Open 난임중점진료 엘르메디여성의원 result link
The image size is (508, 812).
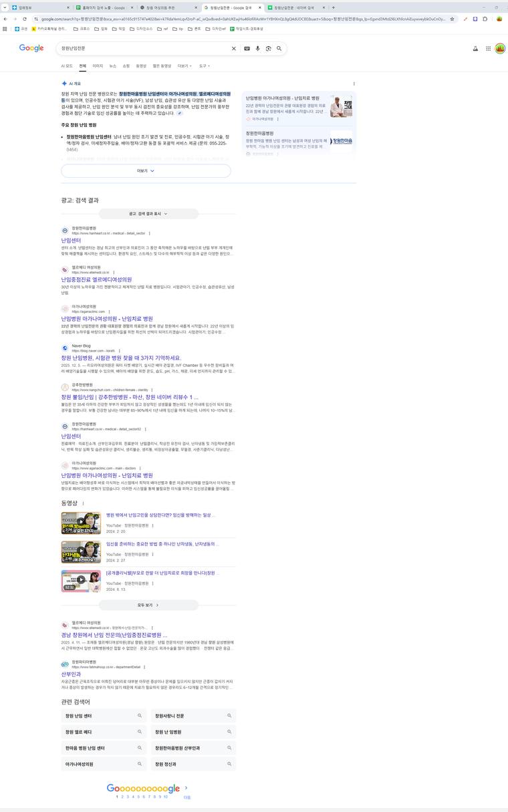[96, 279]
